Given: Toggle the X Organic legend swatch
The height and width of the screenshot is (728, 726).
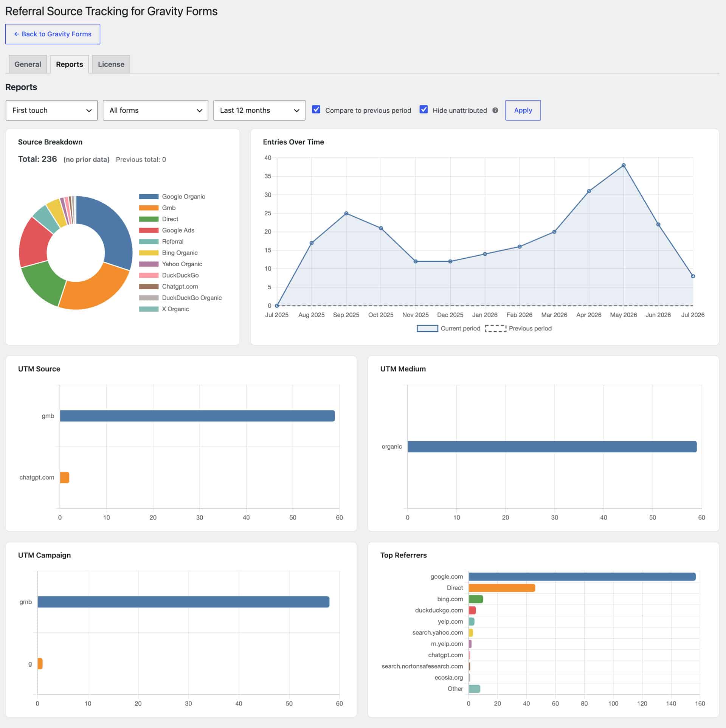Looking at the screenshot, I should pos(149,309).
